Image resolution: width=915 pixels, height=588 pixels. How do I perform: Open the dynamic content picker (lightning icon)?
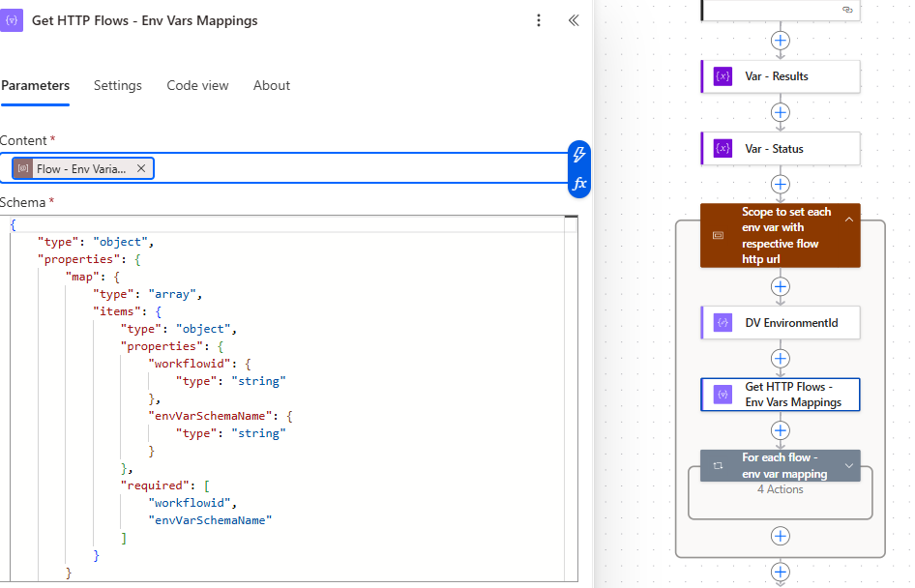[577, 153]
